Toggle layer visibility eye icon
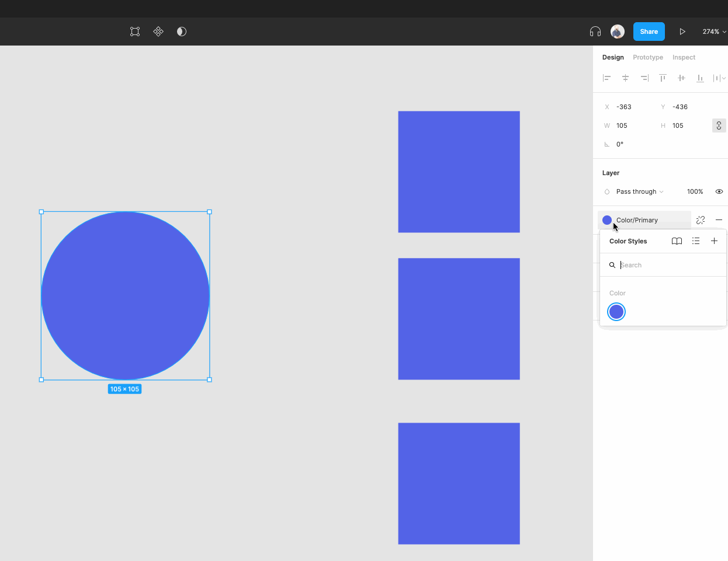The height and width of the screenshot is (561, 728). pos(719,191)
